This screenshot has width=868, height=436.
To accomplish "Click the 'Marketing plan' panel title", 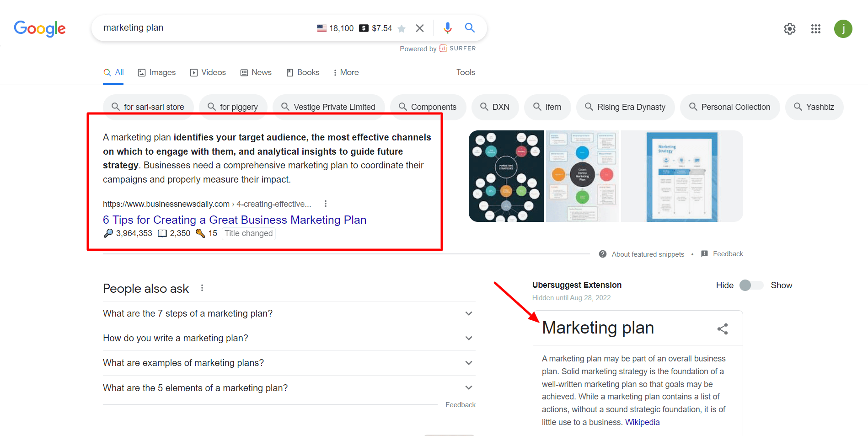I will [598, 328].
